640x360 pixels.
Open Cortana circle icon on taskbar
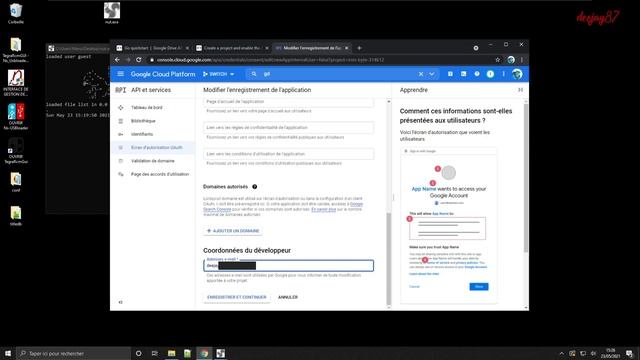point(138,353)
